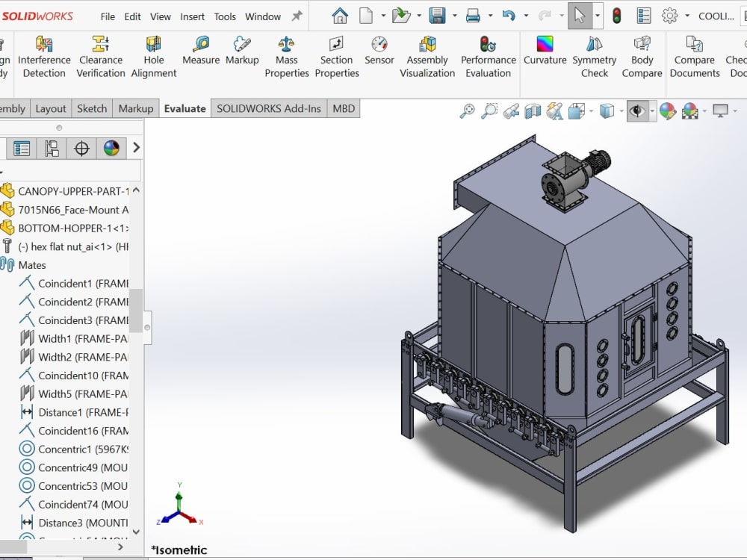The height and width of the screenshot is (560, 747).
Task: Toggle Hide/Show Items eye icon
Action: point(637,111)
